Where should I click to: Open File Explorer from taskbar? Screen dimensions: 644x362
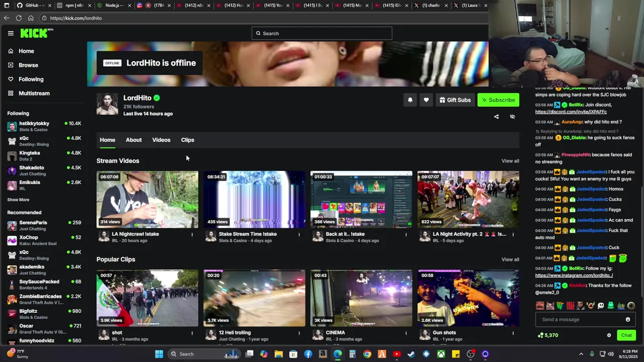(278, 354)
